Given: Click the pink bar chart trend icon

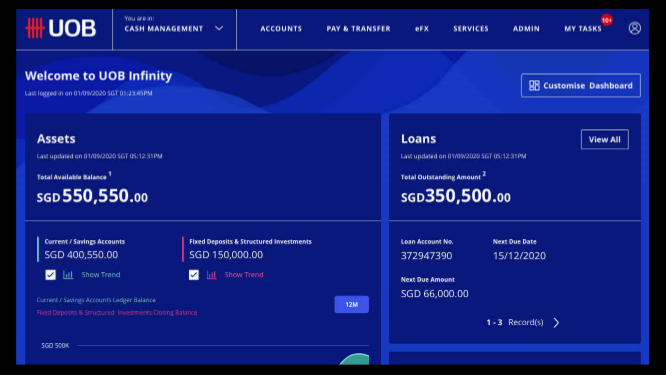Looking at the screenshot, I should [x=212, y=275].
